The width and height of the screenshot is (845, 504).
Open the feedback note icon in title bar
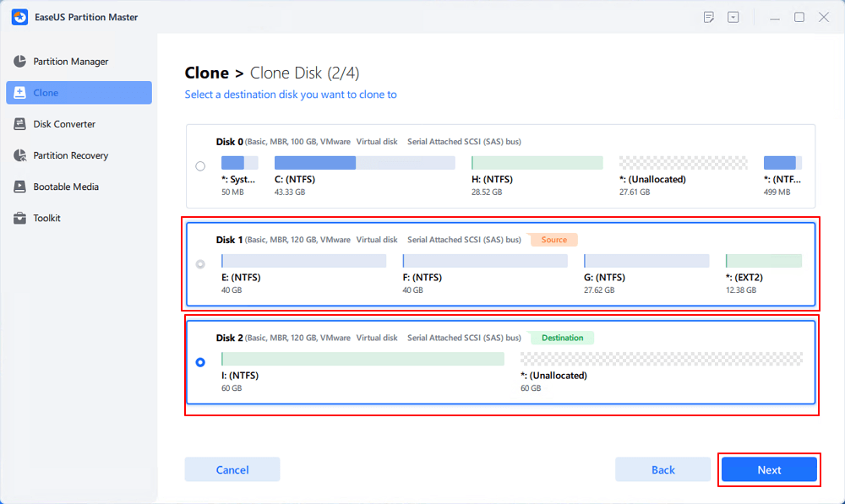point(709,17)
